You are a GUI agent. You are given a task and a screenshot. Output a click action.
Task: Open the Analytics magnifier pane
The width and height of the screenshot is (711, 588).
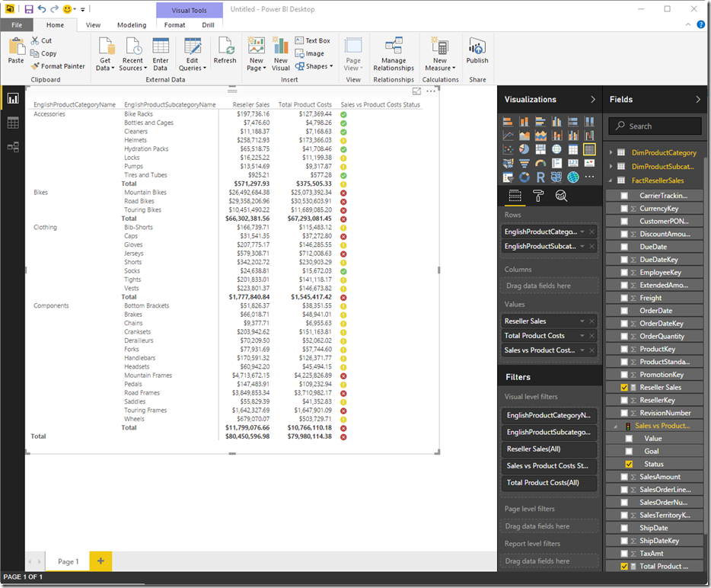561,196
